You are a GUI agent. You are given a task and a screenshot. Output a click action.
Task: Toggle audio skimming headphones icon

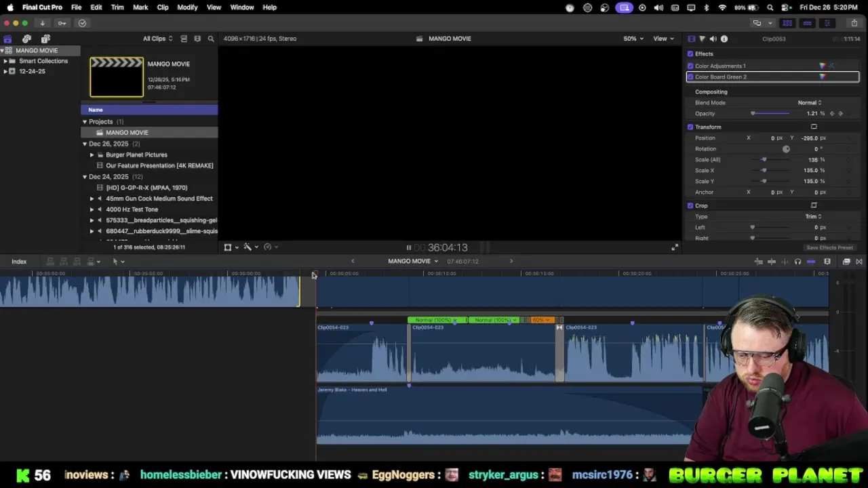797,262
